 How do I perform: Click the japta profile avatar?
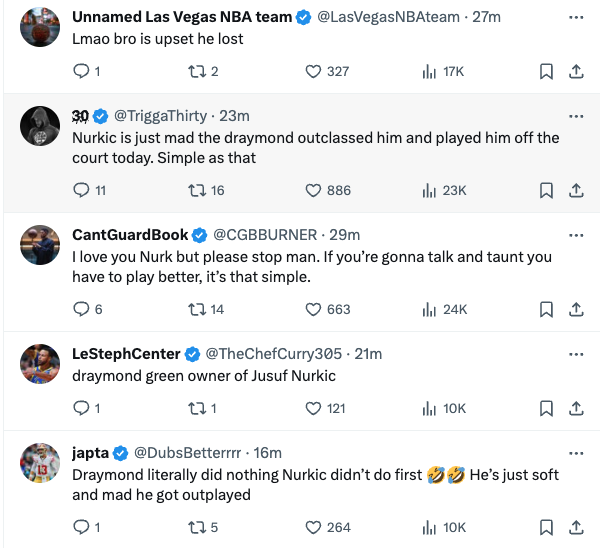[x=40, y=463]
